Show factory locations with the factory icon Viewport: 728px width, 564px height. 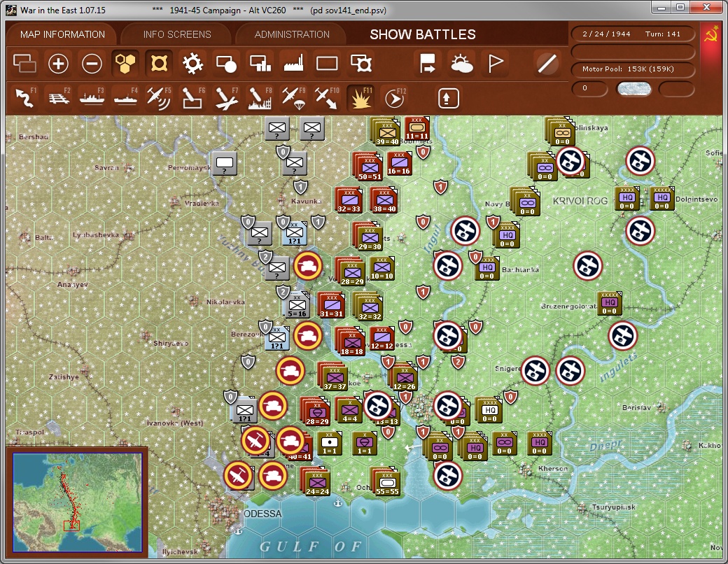[x=293, y=64]
